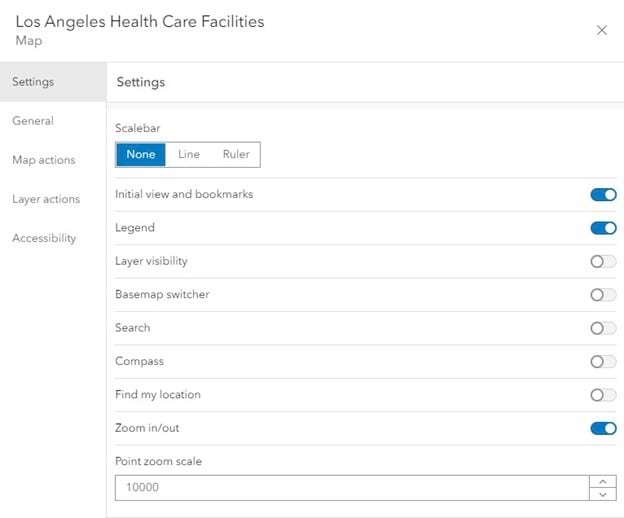Screen dimensions: 624x518
Task: Set scalebar style to Ruler
Action: tap(236, 154)
